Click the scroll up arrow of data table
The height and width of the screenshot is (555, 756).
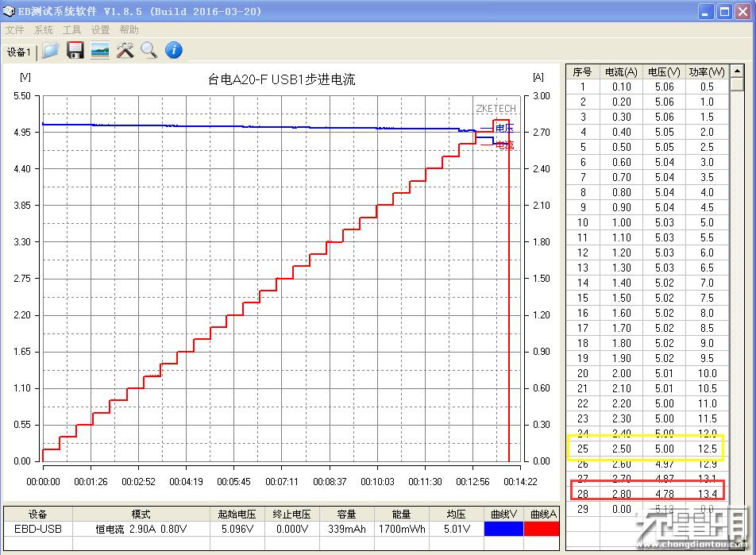tap(738, 72)
